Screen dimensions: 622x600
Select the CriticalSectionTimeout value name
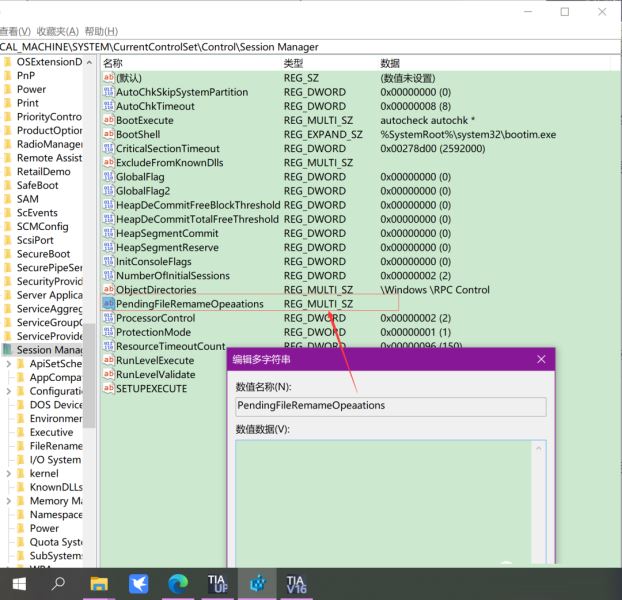[168, 148]
